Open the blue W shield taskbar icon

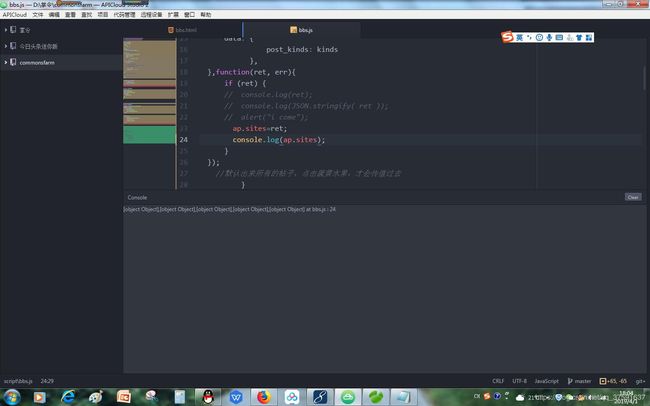236,397
